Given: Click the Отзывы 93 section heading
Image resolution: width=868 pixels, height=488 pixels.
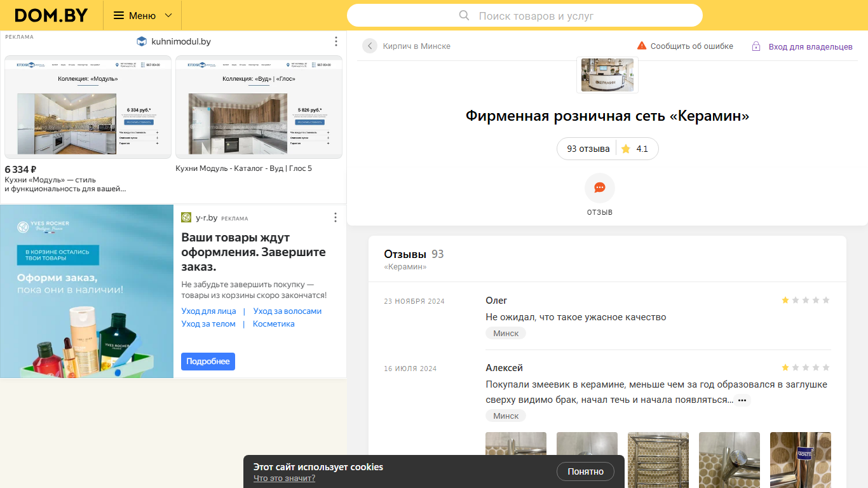Looking at the screenshot, I should pos(414,254).
